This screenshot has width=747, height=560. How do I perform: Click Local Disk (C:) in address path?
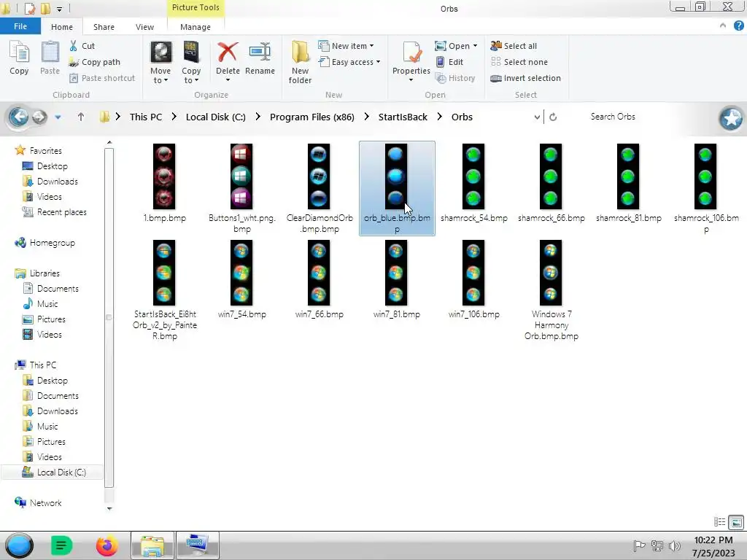(216, 117)
